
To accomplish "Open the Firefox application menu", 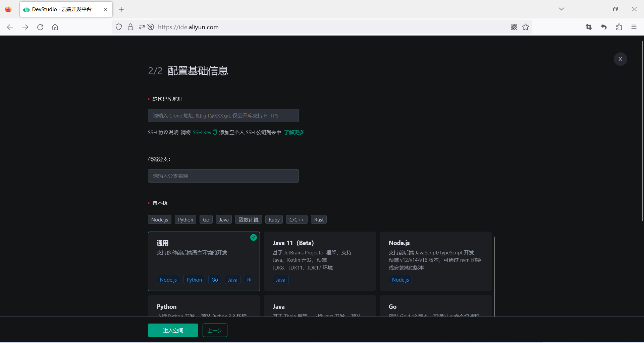I will tap(634, 27).
